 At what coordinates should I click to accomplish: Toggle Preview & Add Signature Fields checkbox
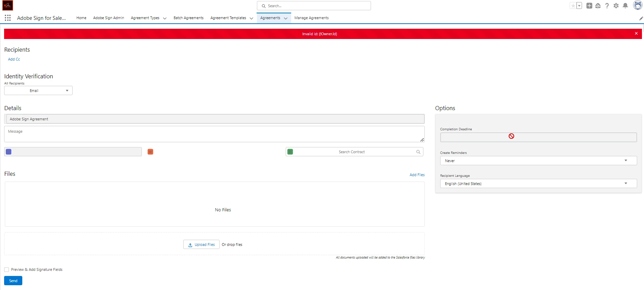pyautogui.click(x=7, y=269)
